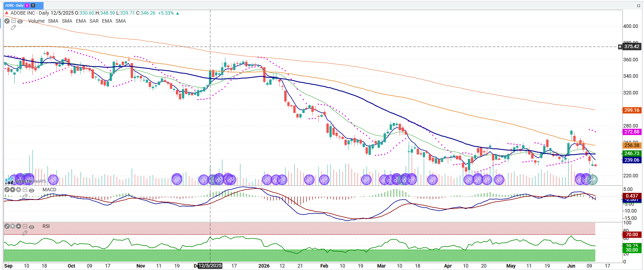Screen dimensions: 644x270
Task: Click the Volume indicator label
Action: tap(37, 21)
